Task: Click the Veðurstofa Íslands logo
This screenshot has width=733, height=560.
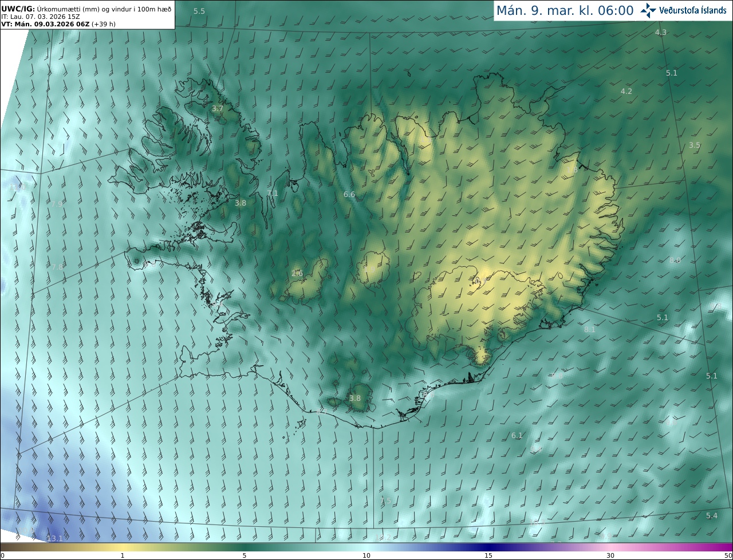Action: (683, 10)
